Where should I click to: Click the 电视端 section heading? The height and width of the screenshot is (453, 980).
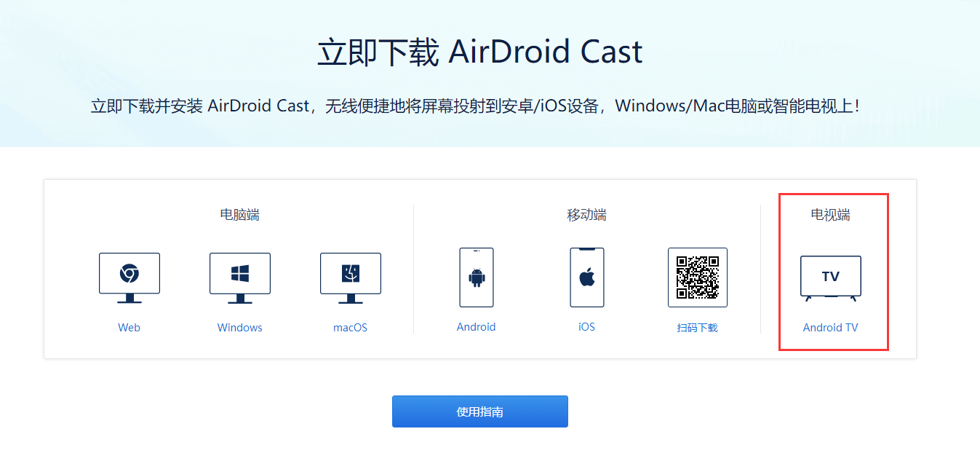831,215
